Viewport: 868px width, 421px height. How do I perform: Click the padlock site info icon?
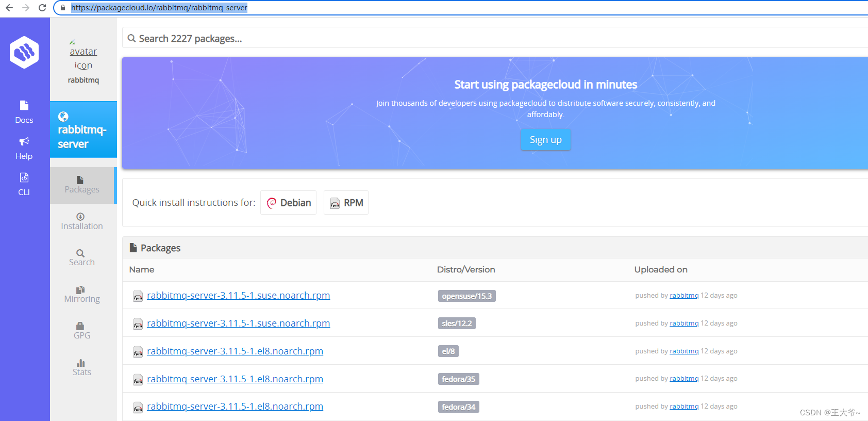click(63, 8)
